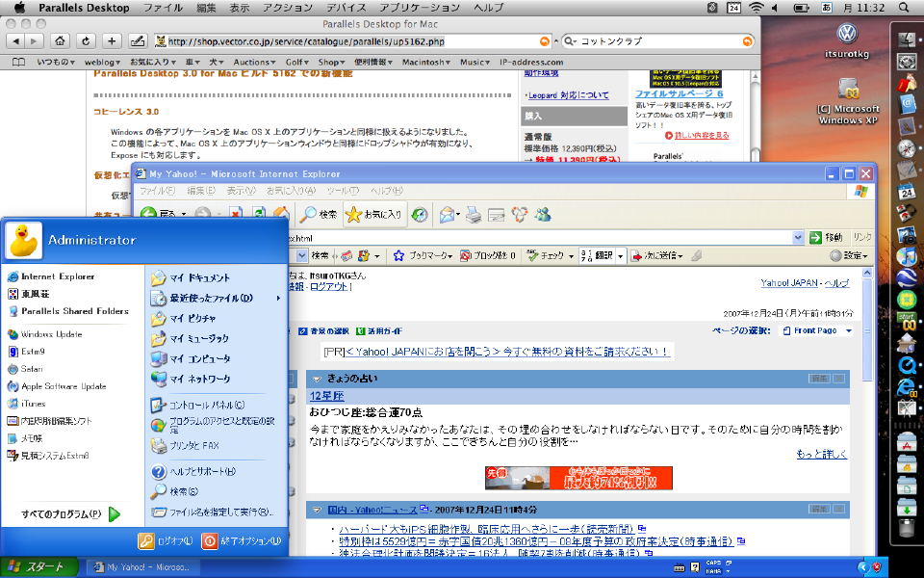The height and width of the screenshot is (578, 924).
Task: Click the IE home toolbar icon
Action: (x=281, y=214)
